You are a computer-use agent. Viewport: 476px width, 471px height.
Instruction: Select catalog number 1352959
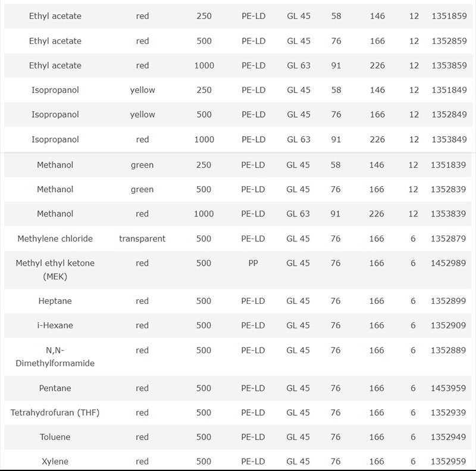pyautogui.click(x=448, y=461)
